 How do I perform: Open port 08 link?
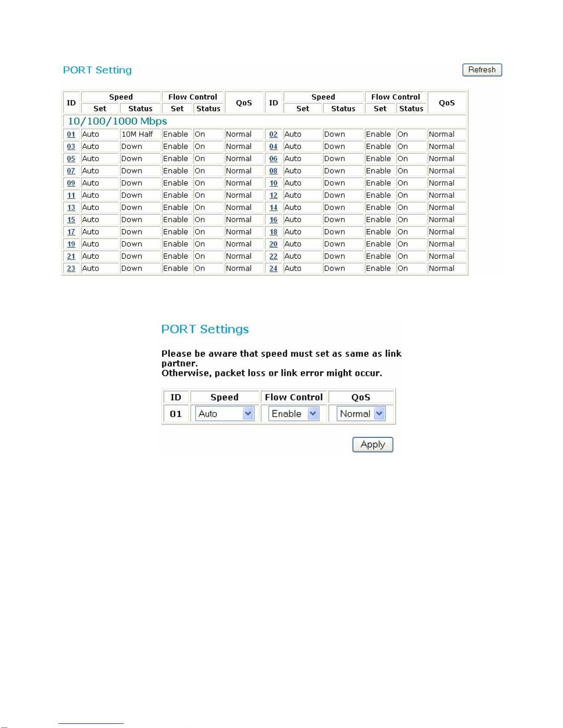(273, 171)
